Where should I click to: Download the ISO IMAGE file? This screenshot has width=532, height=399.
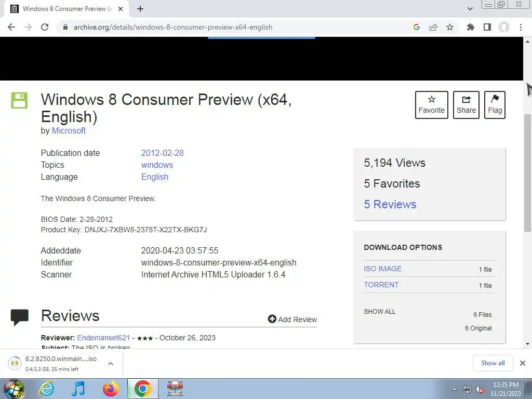[383, 269]
